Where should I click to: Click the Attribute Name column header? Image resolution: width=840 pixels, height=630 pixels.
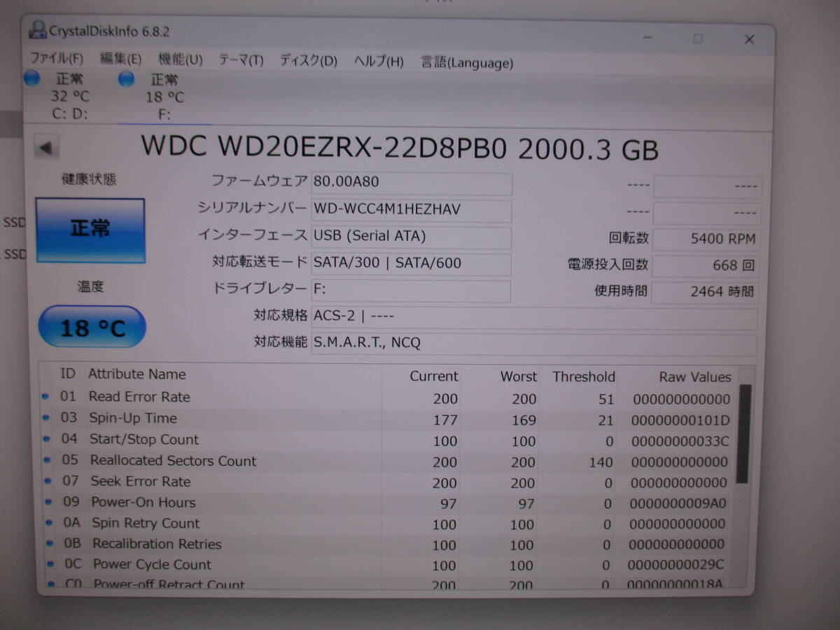pyautogui.click(x=137, y=374)
